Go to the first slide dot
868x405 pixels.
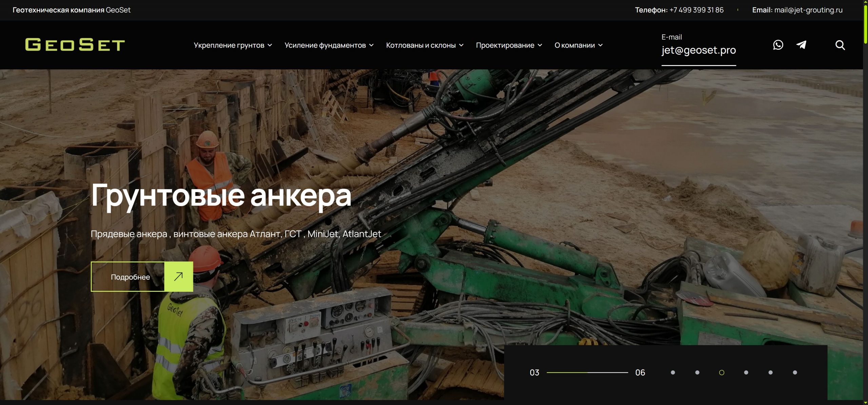(673, 372)
